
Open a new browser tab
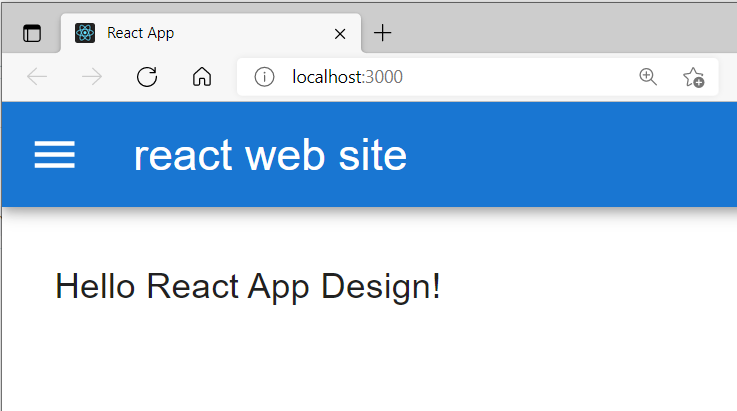383,33
